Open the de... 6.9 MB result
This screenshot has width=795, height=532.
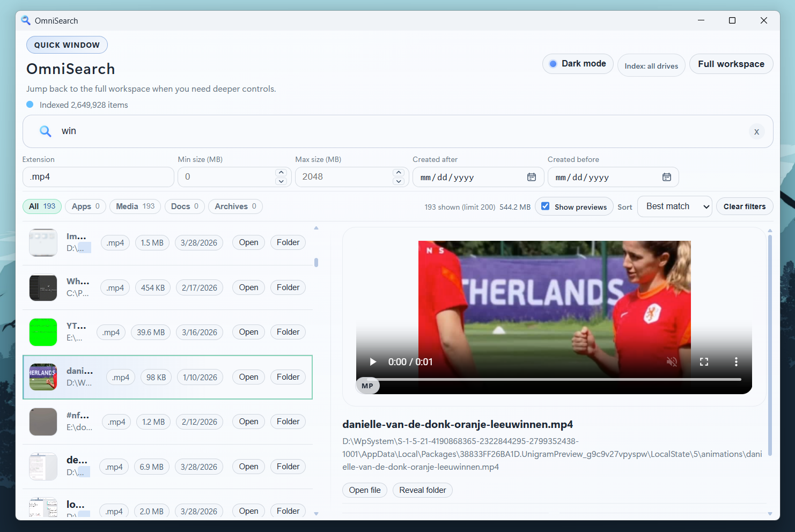pos(249,467)
